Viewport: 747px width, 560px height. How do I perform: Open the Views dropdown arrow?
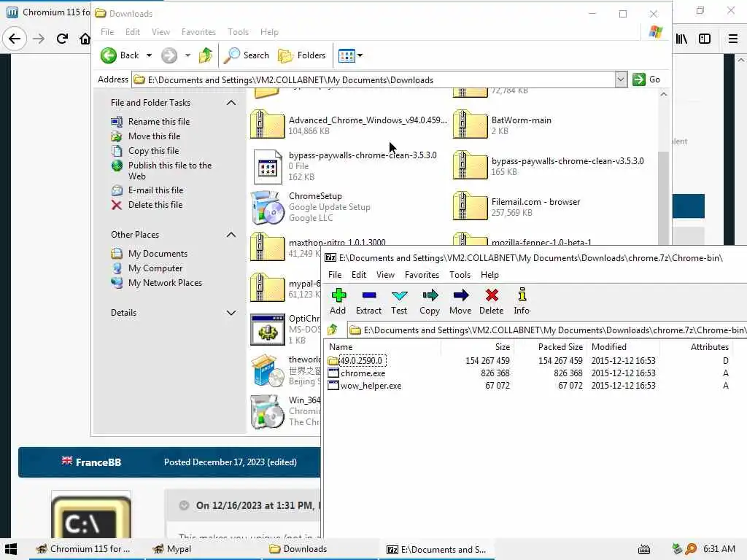[360, 55]
